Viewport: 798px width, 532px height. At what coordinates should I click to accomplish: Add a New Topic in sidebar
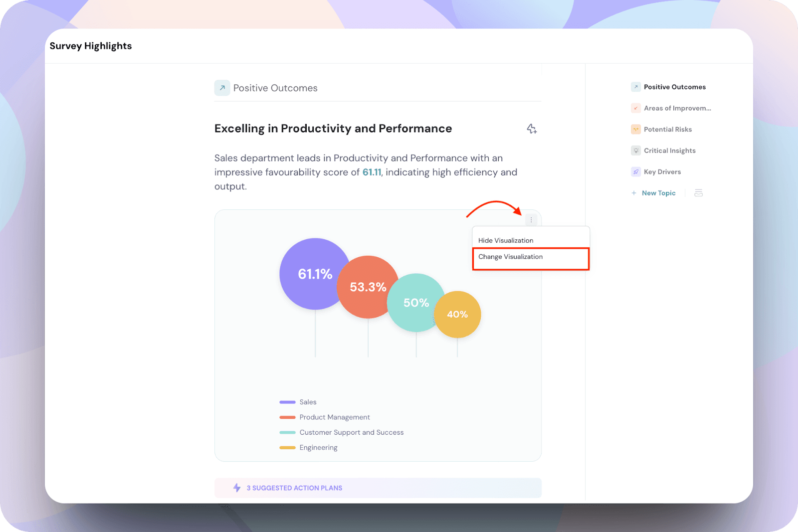(x=658, y=193)
